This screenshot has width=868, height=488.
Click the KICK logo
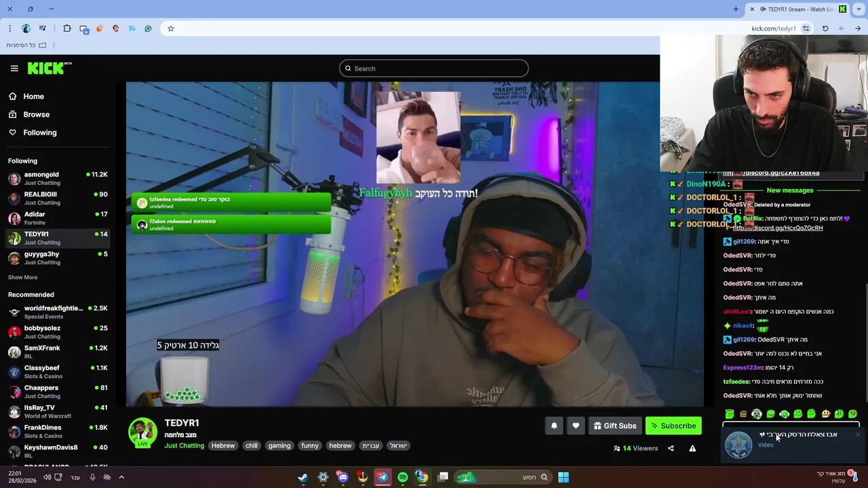[49, 68]
